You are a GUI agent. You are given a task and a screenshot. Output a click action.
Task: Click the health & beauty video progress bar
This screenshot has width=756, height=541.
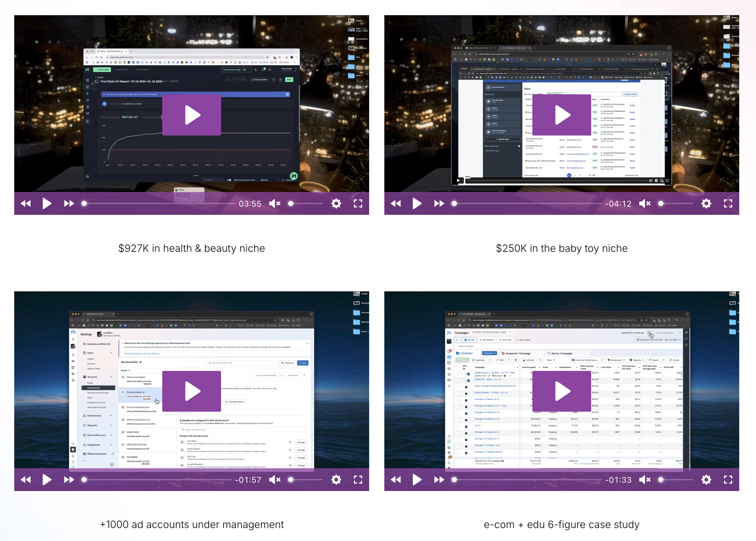coord(160,203)
